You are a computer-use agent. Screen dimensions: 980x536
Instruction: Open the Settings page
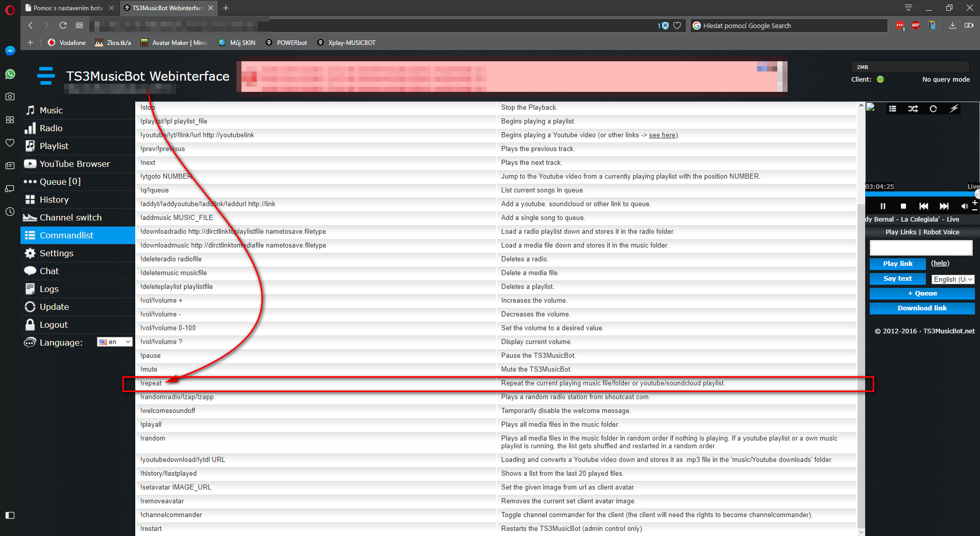(78, 253)
